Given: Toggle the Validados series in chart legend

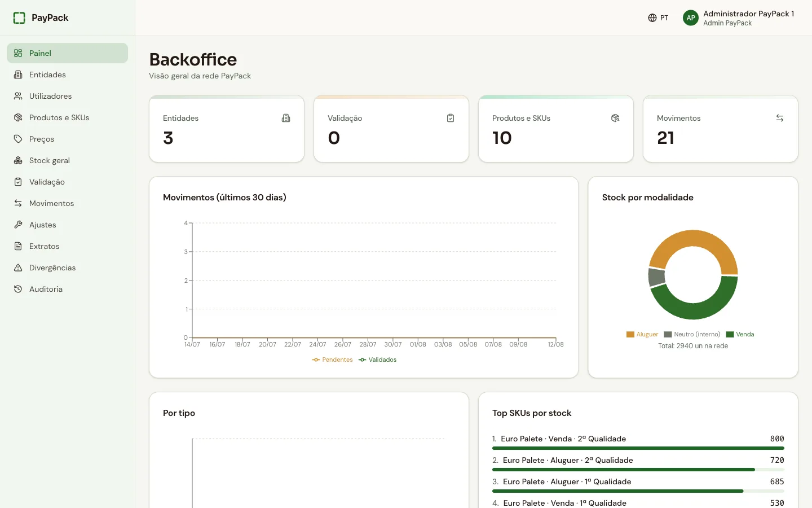Looking at the screenshot, I should [377, 360].
